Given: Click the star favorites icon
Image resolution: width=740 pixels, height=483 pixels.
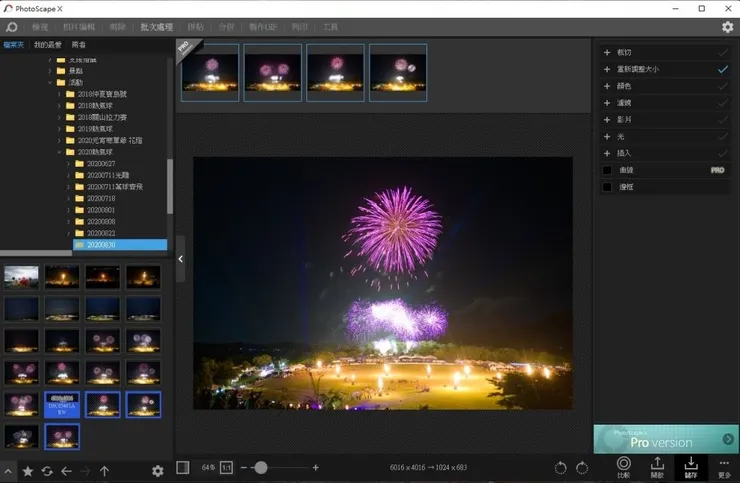Looking at the screenshot, I should coord(28,471).
